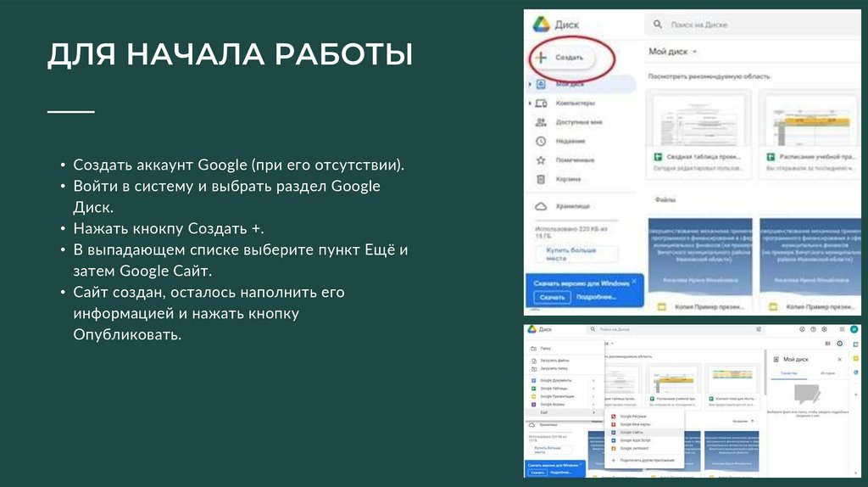Open the Мой диск dropdown in the upper screenshot
Viewport: 868px width, 487px height.
tap(672, 52)
